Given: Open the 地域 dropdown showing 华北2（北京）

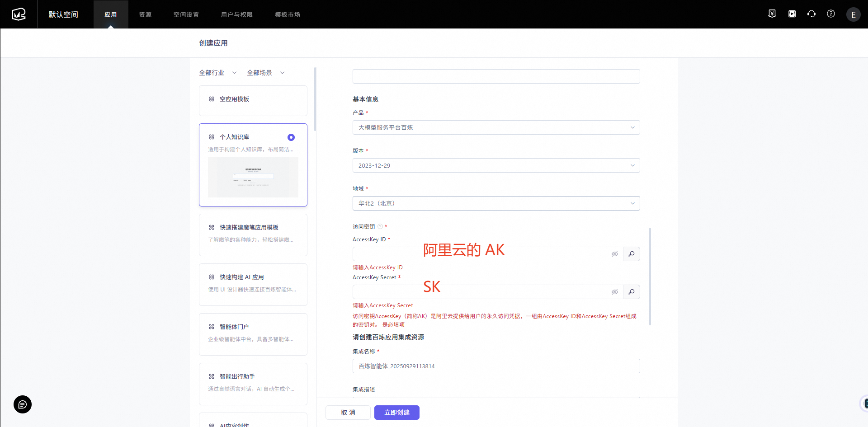Looking at the screenshot, I should tap(496, 203).
